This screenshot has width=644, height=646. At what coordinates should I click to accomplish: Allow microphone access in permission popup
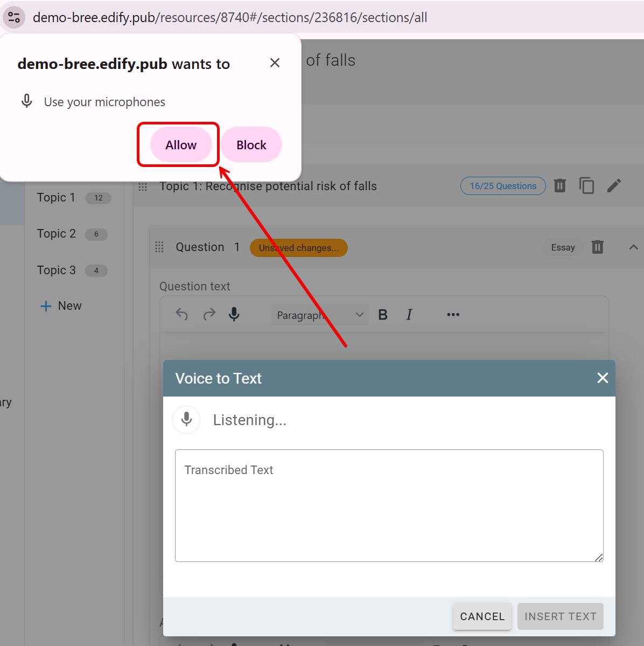(180, 145)
